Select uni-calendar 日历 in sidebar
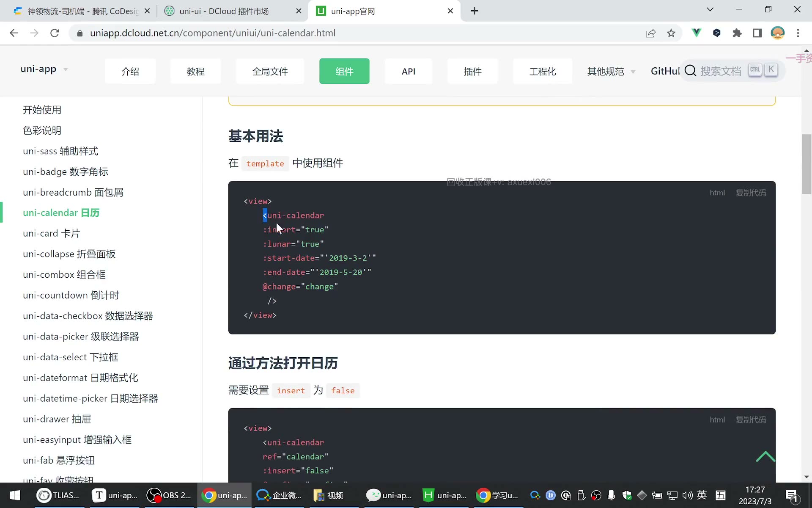Image resolution: width=812 pixels, height=508 pixels. (x=61, y=213)
